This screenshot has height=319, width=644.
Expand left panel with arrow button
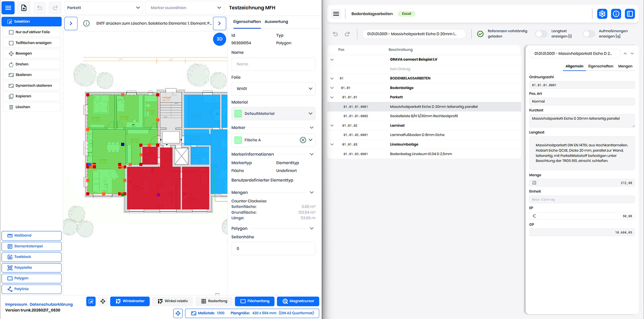(x=71, y=23)
